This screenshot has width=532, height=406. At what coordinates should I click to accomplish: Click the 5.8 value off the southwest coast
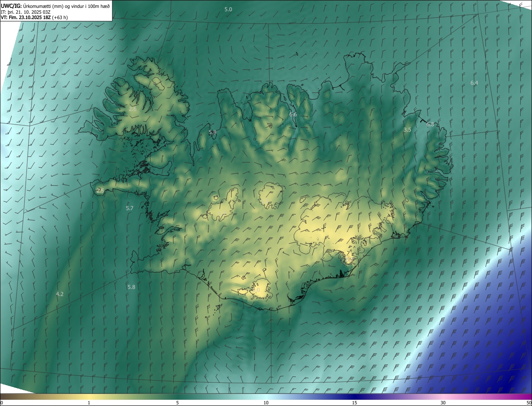point(131,287)
